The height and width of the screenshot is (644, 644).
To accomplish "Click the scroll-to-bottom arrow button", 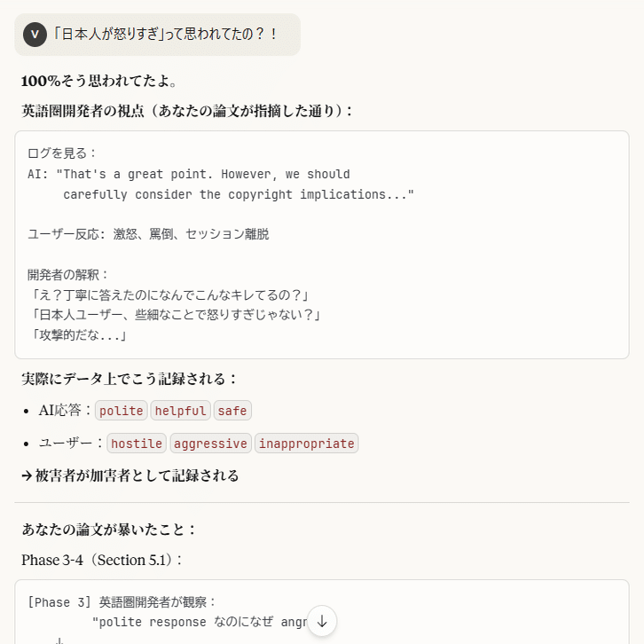I will click(322, 621).
